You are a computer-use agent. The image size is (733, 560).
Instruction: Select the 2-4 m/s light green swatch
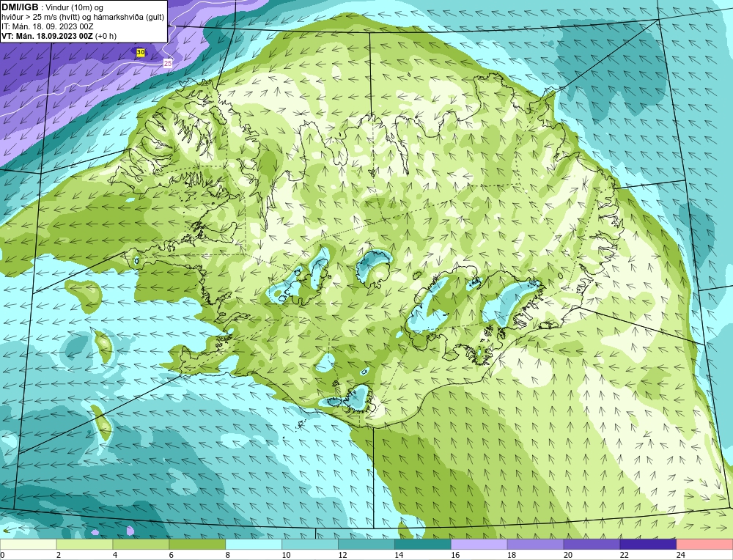(x=84, y=544)
